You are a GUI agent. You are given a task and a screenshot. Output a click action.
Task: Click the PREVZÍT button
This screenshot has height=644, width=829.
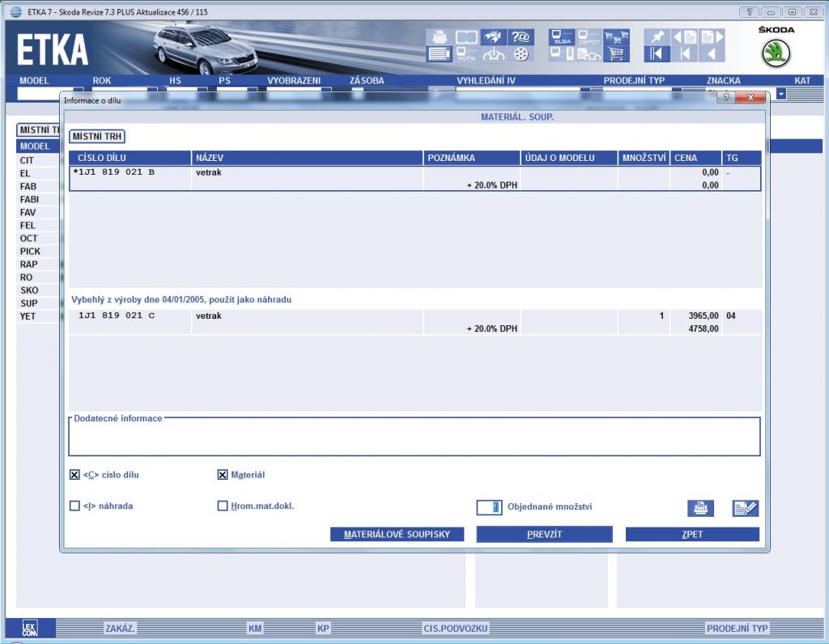pos(544,534)
